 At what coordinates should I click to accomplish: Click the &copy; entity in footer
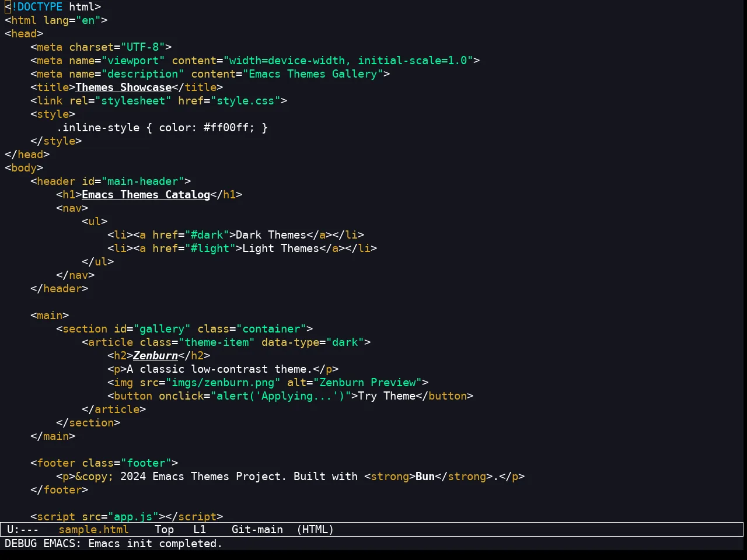(x=95, y=477)
